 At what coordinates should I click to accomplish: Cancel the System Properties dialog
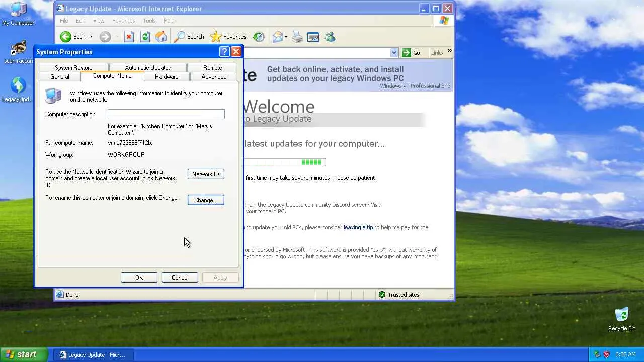coord(180,278)
